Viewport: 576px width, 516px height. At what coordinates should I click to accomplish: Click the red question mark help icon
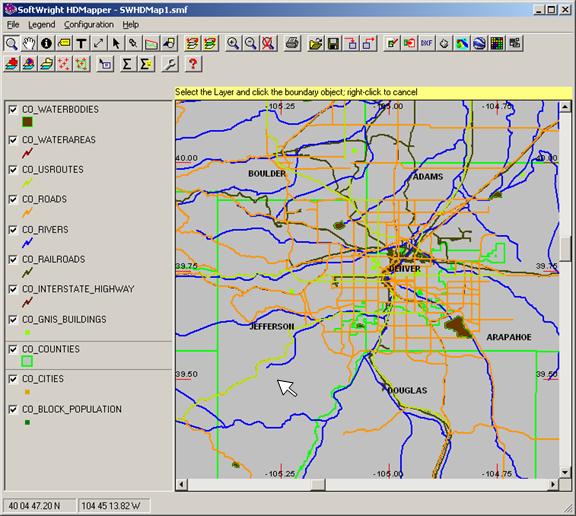193,64
